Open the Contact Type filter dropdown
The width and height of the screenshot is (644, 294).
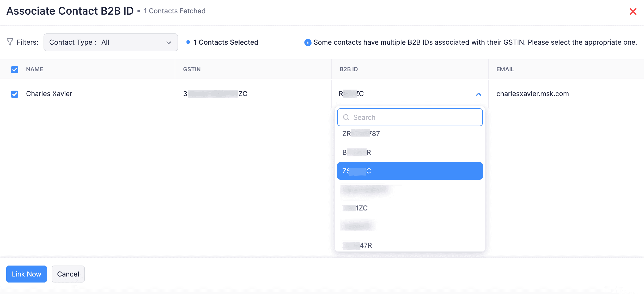click(111, 42)
